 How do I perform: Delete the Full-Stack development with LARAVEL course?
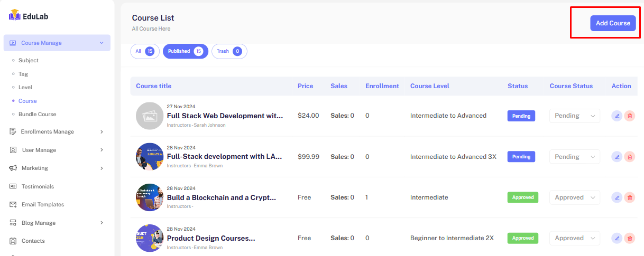click(x=629, y=157)
